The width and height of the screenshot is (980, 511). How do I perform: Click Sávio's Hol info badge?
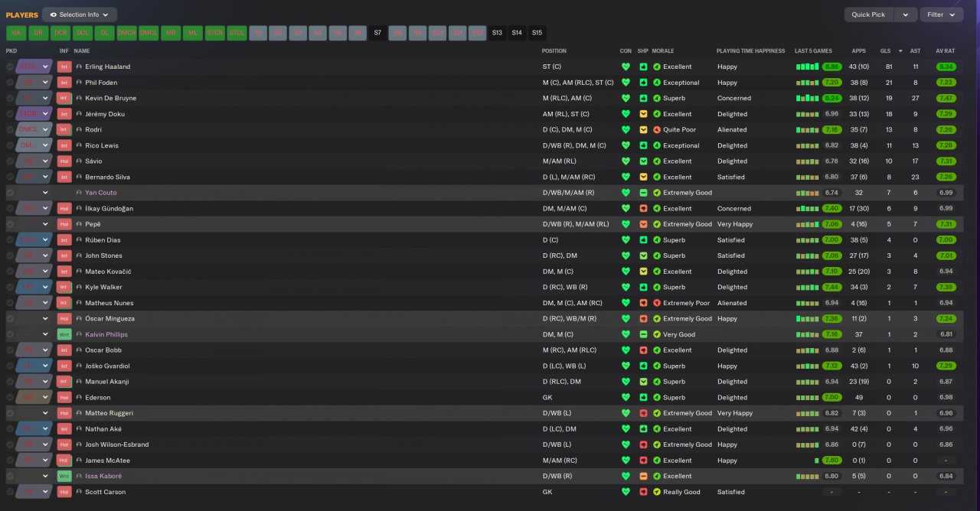click(64, 161)
